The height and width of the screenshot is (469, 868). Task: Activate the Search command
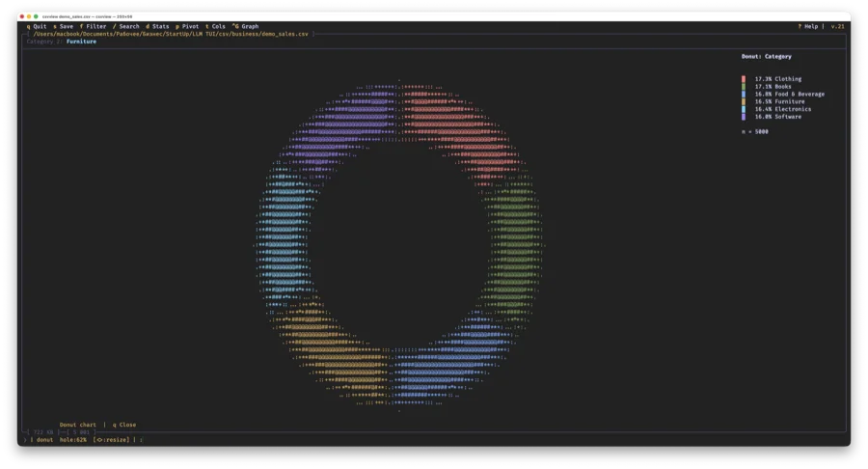coord(126,26)
